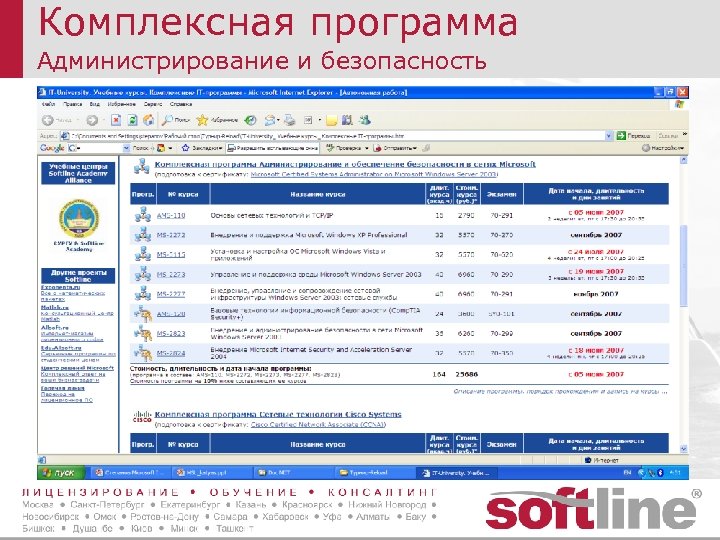The height and width of the screenshot is (540, 720).
Task: Click the Research books toolbar icon
Action: tap(347, 120)
